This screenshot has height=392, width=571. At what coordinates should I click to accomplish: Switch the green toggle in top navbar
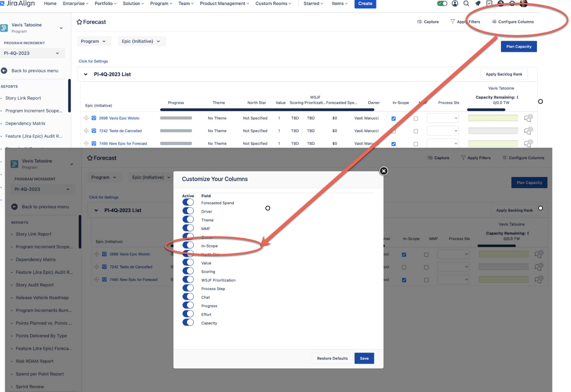[442, 3]
